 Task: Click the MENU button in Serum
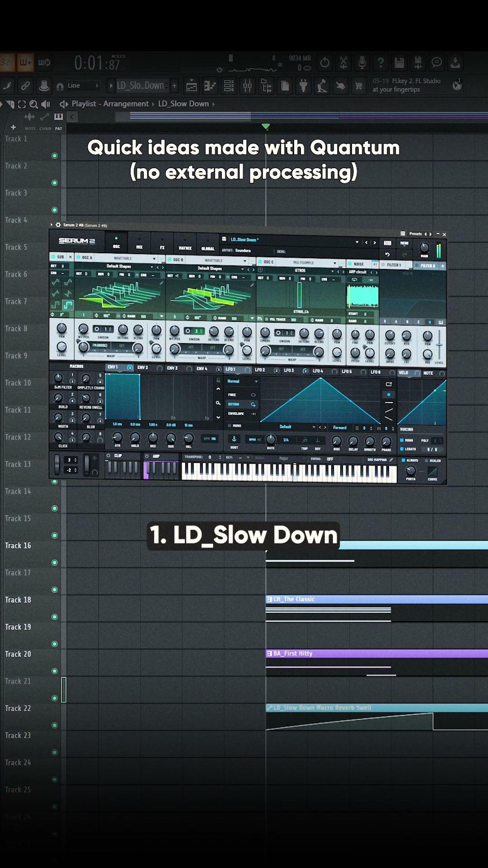(404, 243)
